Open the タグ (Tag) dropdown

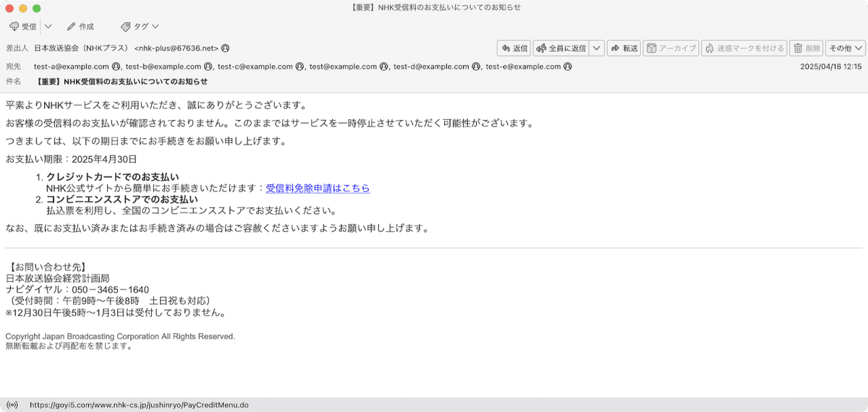click(140, 27)
